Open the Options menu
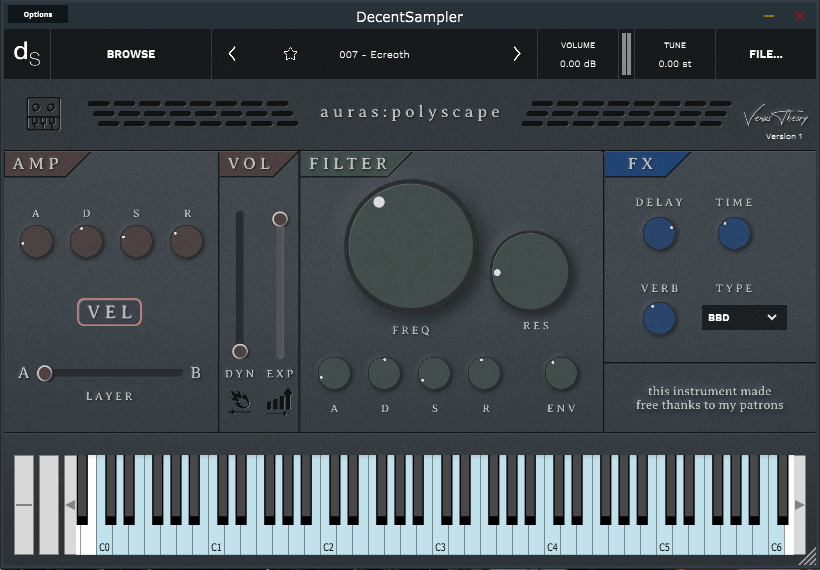820x570 pixels. (38, 14)
